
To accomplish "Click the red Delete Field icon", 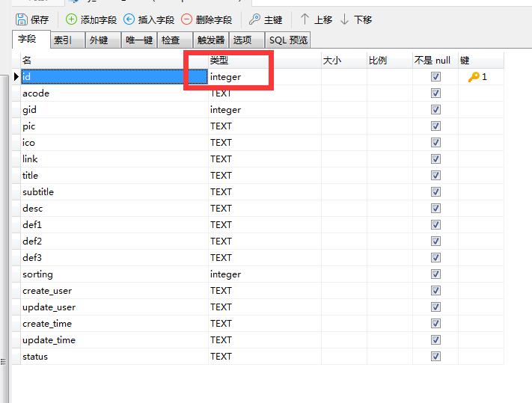I will coord(187,19).
